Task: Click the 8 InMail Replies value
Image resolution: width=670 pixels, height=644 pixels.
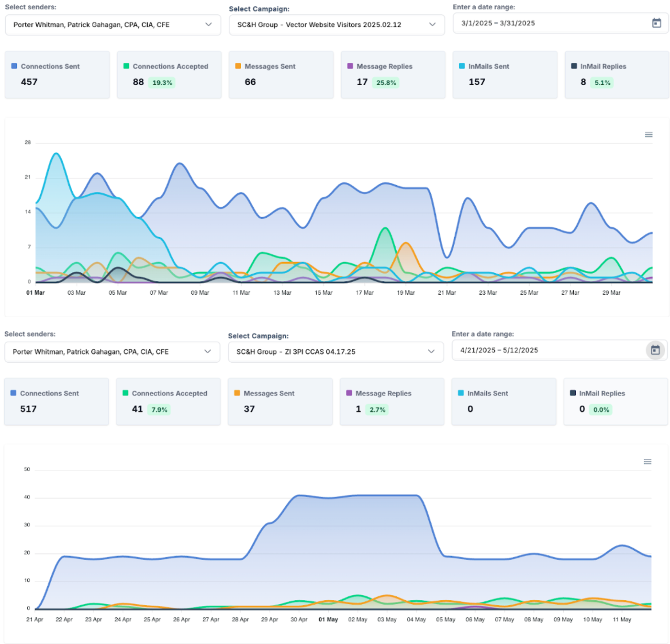Action: [x=583, y=82]
